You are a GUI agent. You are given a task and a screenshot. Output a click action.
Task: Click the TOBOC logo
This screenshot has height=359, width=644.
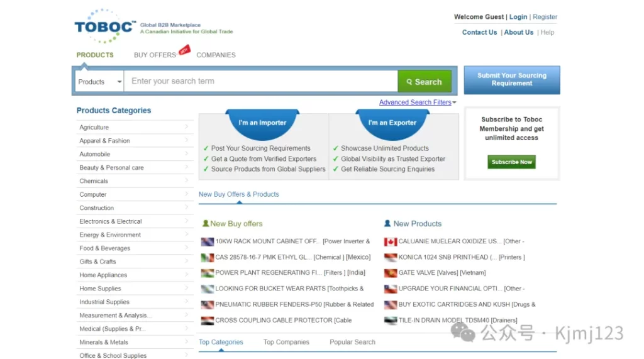[x=105, y=26]
